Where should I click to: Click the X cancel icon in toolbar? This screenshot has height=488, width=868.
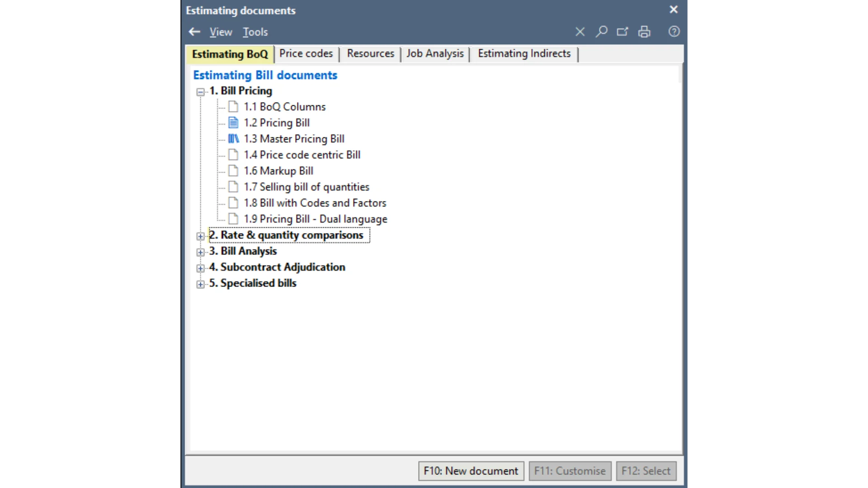[x=580, y=32]
